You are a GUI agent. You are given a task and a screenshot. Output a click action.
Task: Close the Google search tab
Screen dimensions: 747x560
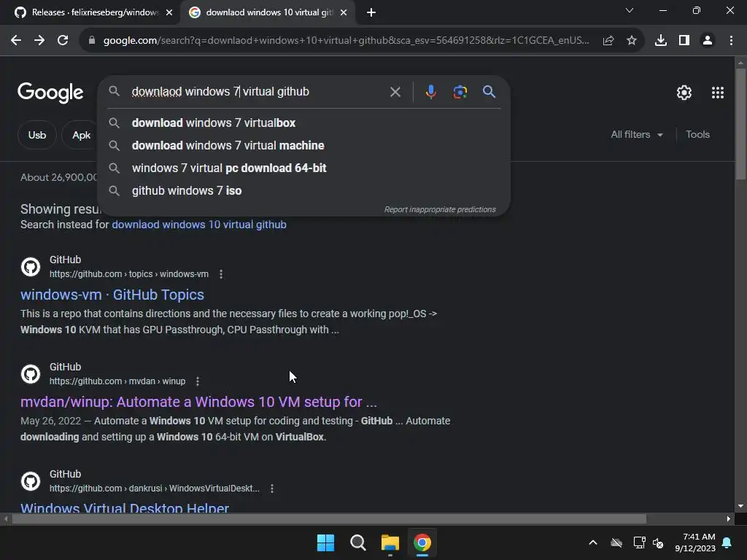(x=344, y=12)
